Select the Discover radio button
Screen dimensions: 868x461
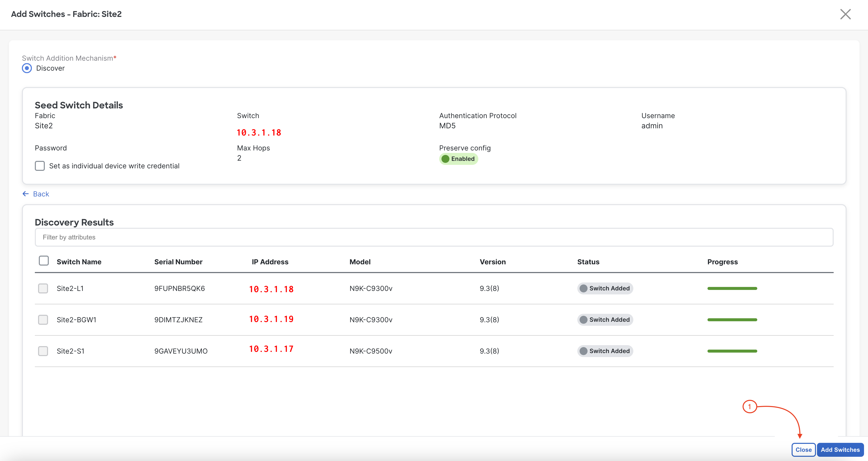coord(27,68)
